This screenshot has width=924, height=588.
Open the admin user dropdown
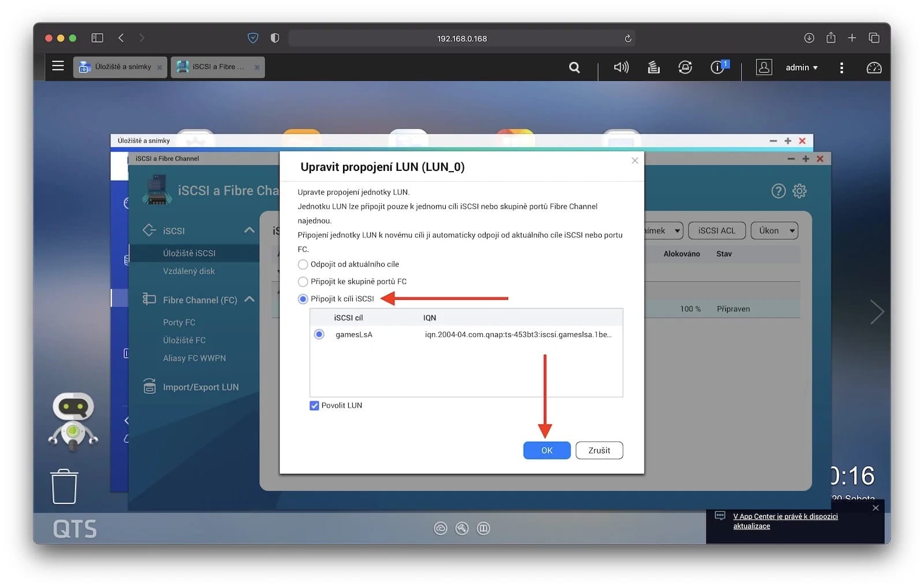pos(801,68)
